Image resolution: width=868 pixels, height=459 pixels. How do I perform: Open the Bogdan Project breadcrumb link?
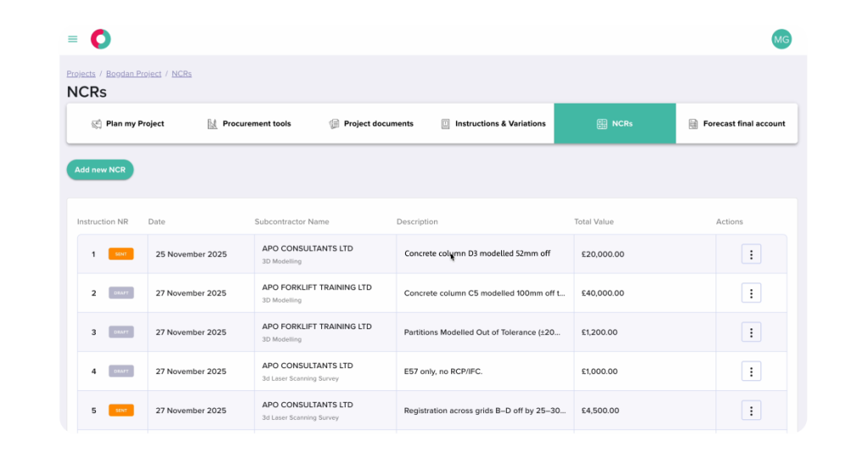(x=133, y=74)
